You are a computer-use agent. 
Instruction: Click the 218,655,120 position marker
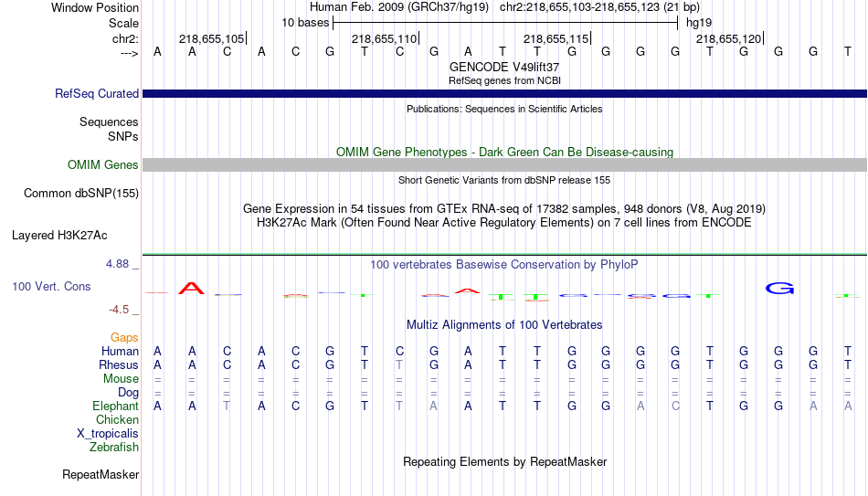(x=729, y=38)
